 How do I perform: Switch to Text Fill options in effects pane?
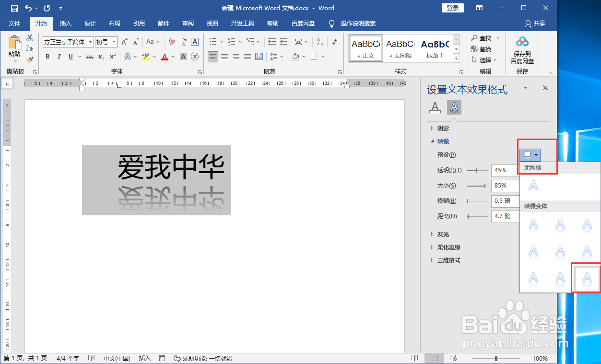435,107
